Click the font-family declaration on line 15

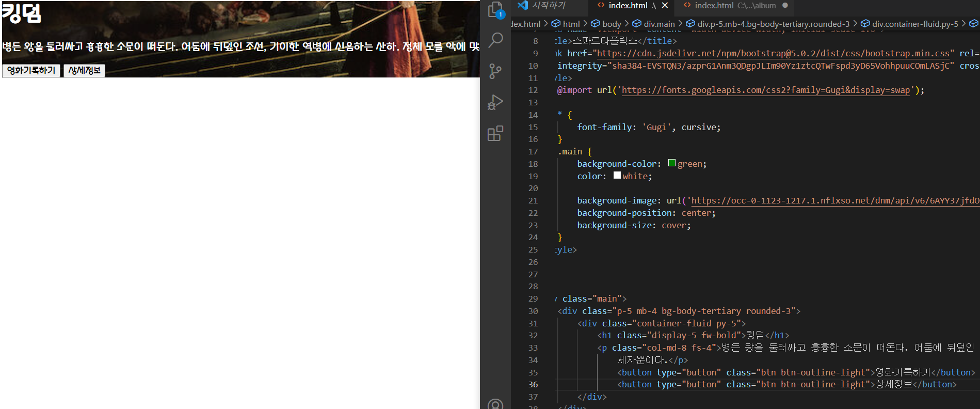point(649,127)
